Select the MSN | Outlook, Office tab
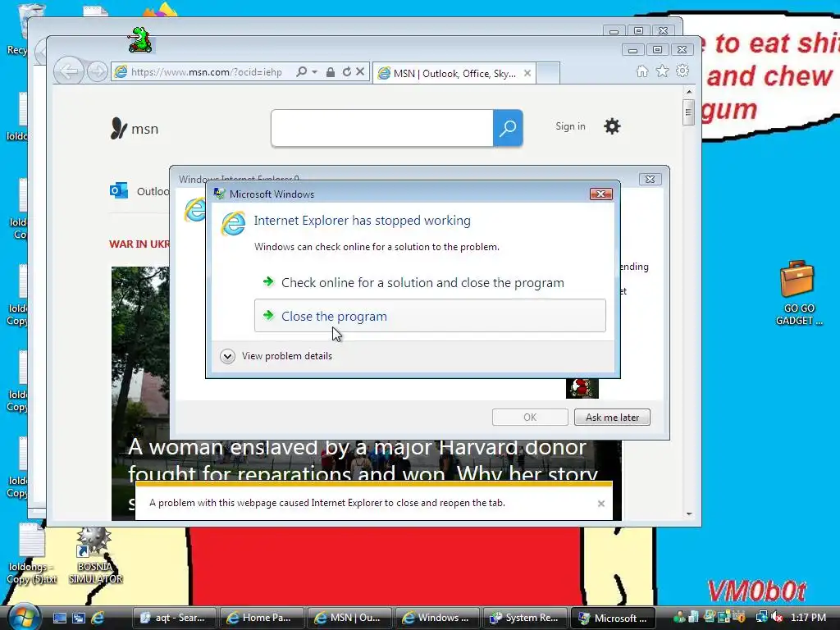Image resolution: width=840 pixels, height=630 pixels. (x=454, y=73)
